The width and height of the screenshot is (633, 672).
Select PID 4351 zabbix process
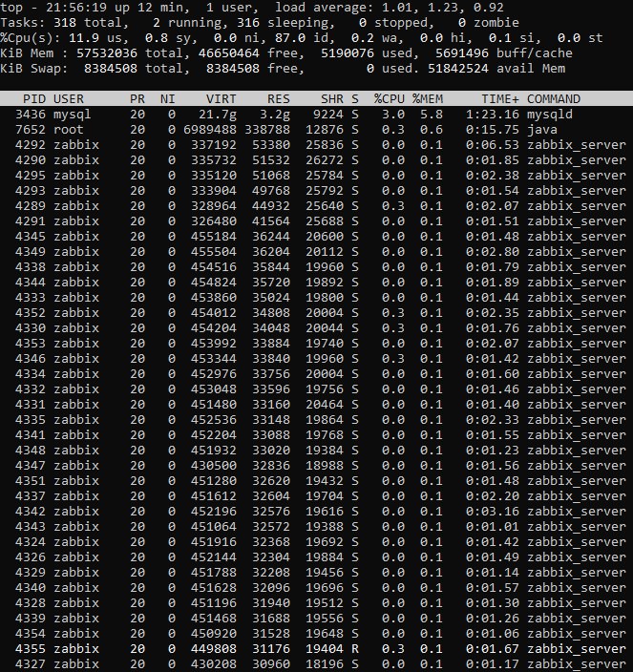[30, 481]
